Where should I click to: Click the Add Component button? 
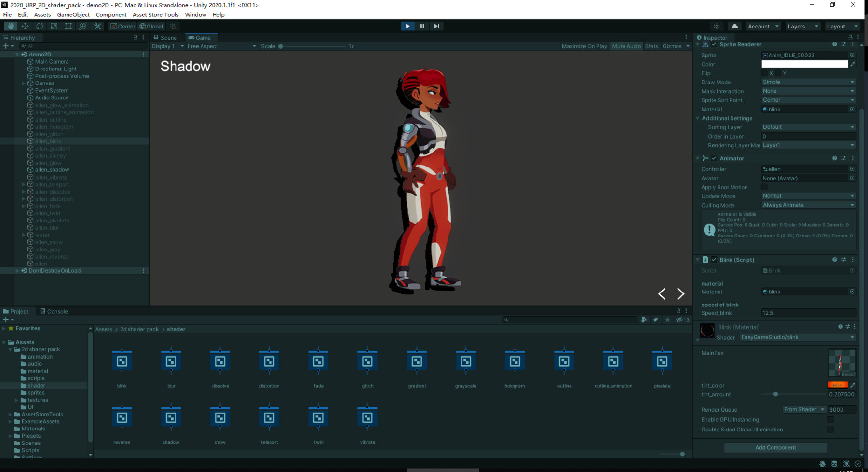pos(775,447)
